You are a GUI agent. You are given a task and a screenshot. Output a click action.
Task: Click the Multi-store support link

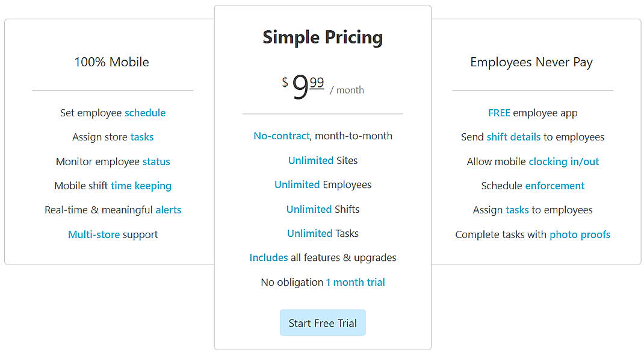point(94,234)
